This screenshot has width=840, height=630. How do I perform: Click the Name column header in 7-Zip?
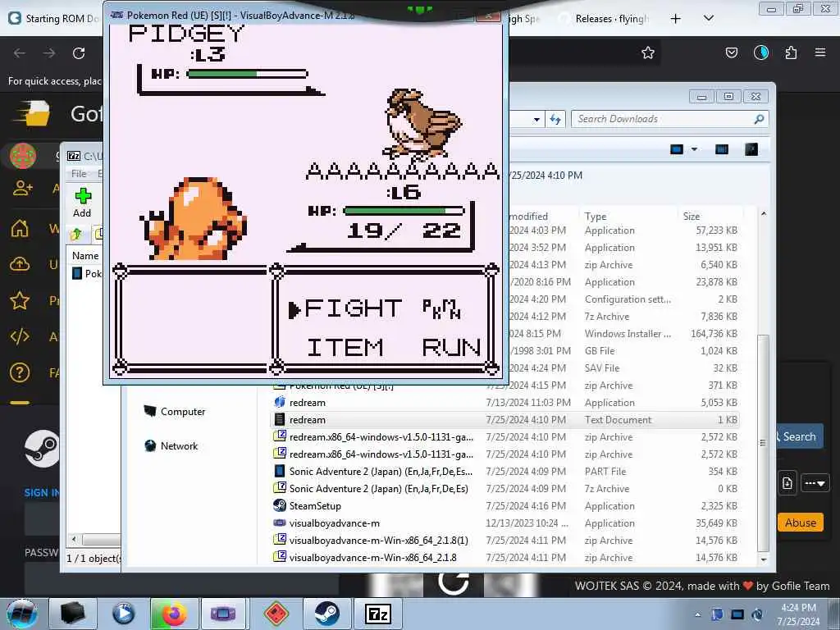[x=85, y=256]
